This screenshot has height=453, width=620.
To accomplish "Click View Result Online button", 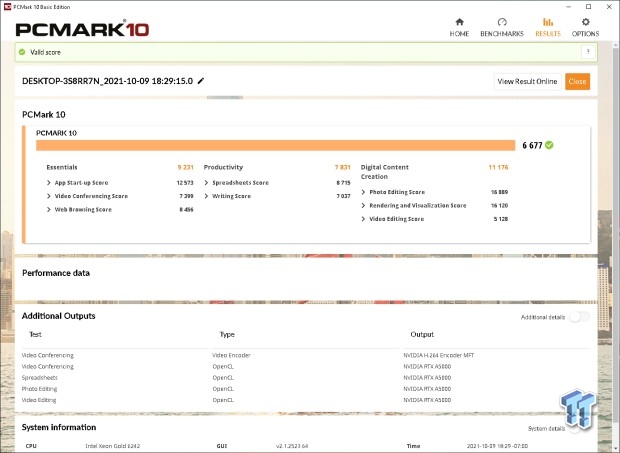I will click(x=527, y=81).
